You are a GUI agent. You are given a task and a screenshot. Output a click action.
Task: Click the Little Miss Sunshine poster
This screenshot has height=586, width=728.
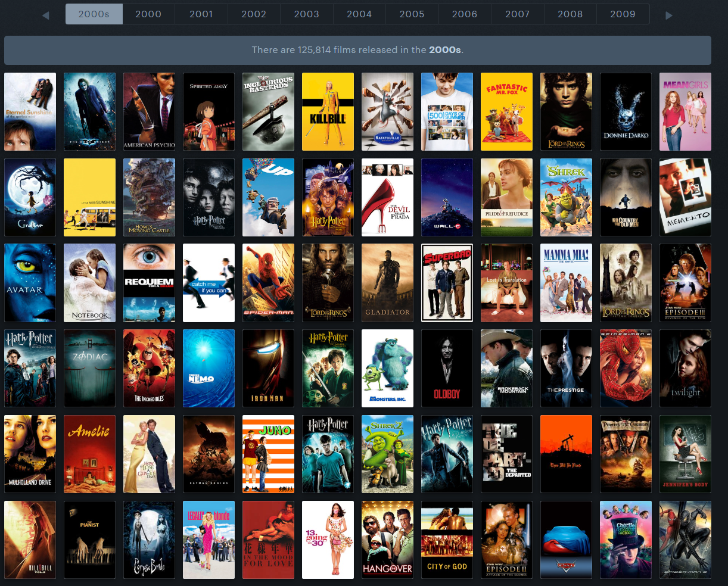click(89, 197)
